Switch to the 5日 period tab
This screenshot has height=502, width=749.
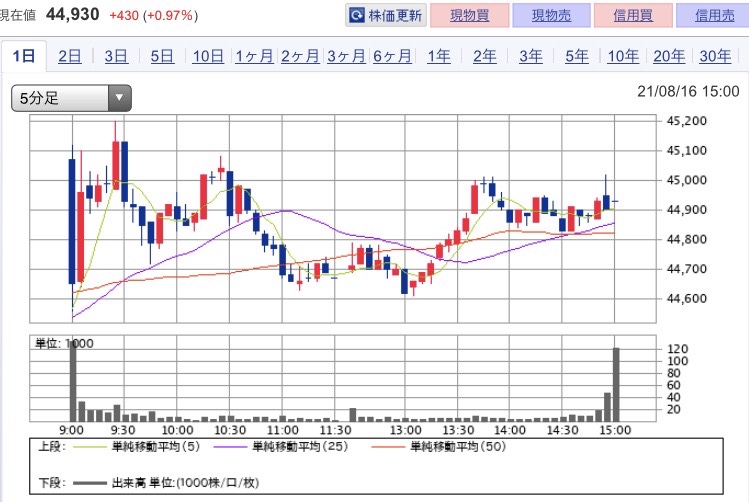(162, 56)
